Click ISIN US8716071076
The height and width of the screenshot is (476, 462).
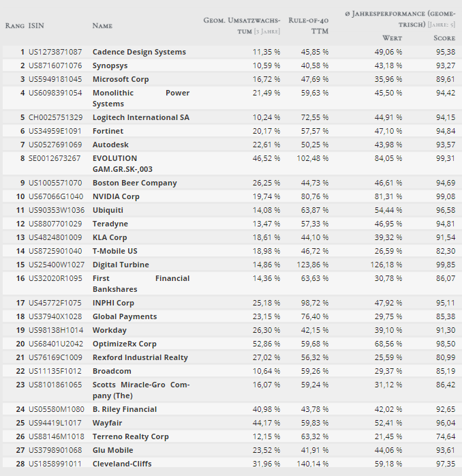[x=55, y=65]
